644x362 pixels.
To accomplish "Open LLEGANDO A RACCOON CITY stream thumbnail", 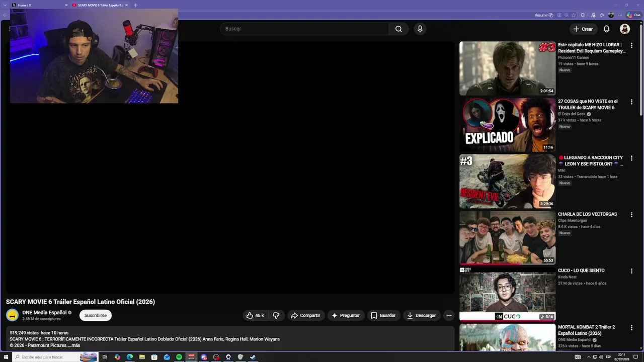I will click(507, 182).
